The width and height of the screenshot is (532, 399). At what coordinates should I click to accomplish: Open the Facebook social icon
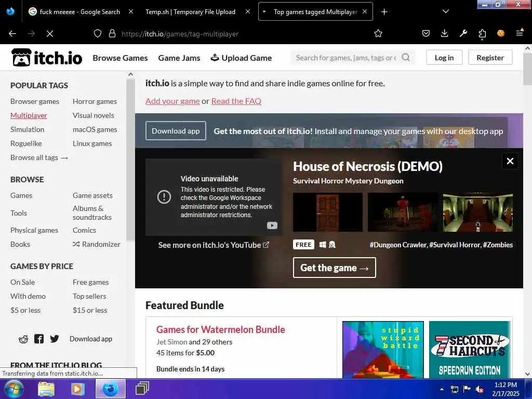(x=39, y=339)
